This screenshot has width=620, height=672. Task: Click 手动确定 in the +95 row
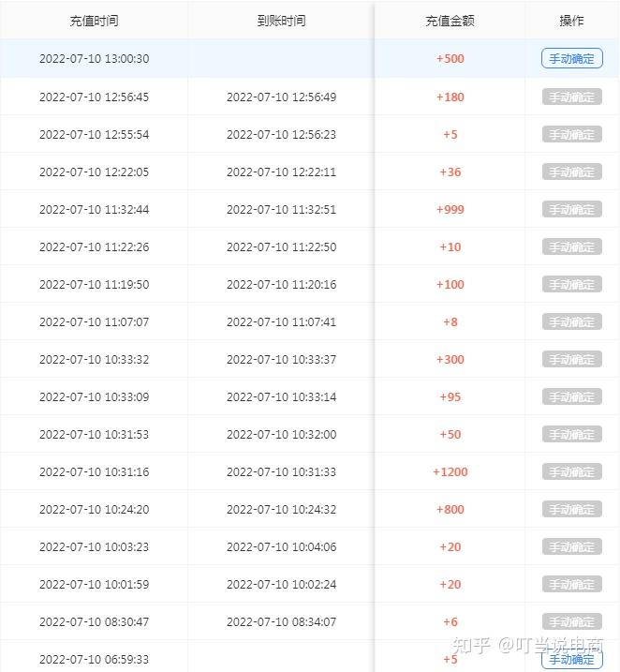point(571,396)
